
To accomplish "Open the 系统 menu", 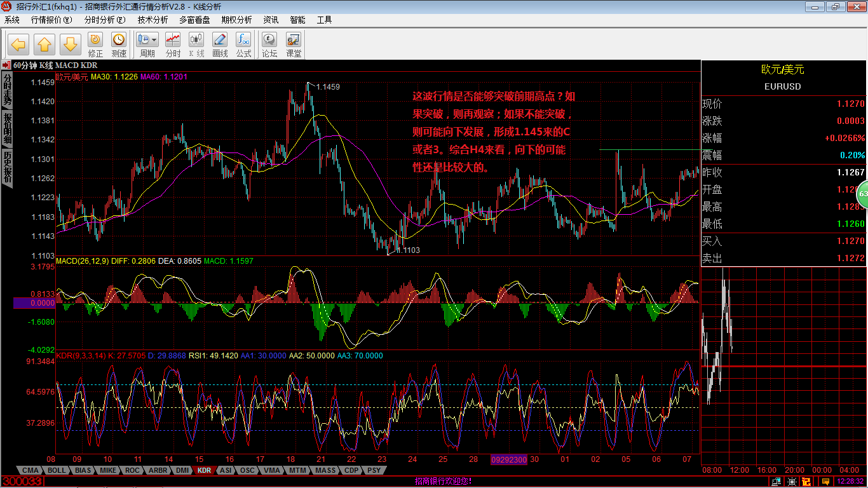I will [12, 20].
